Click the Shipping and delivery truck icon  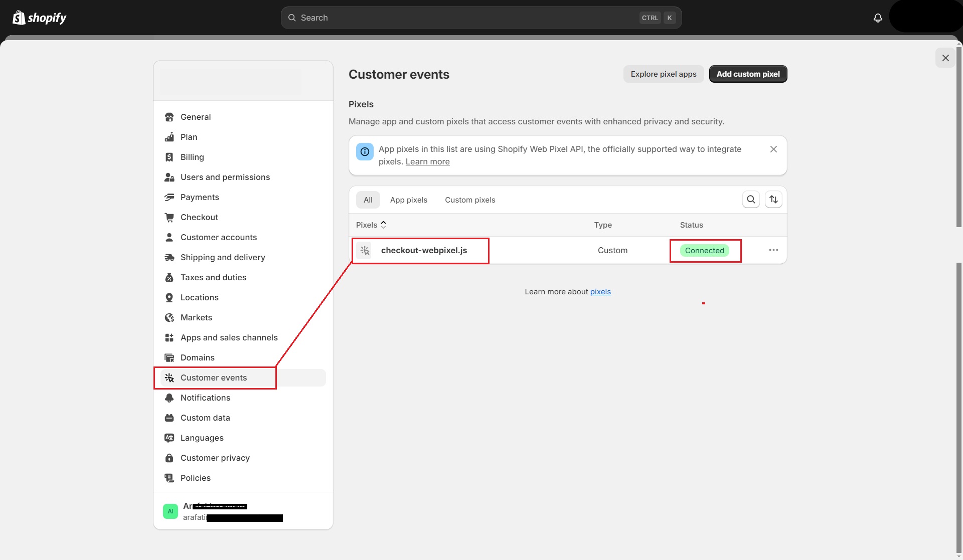tap(170, 257)
